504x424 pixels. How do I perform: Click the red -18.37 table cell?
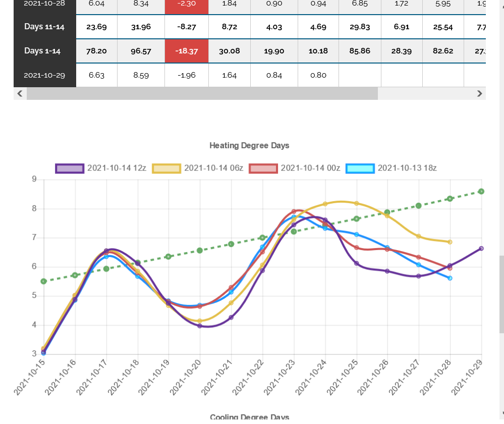coord(187,51)
